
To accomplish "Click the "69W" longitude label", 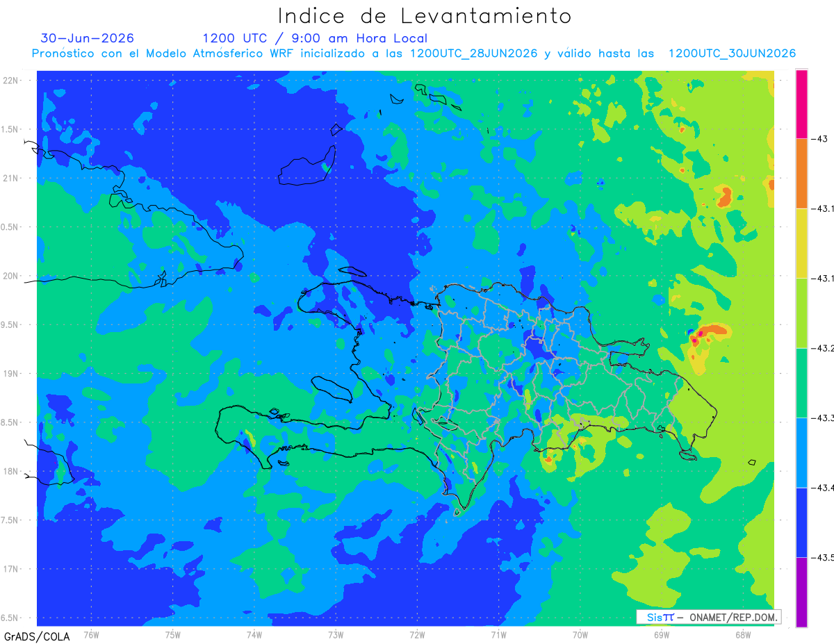I will click(662, 634).
